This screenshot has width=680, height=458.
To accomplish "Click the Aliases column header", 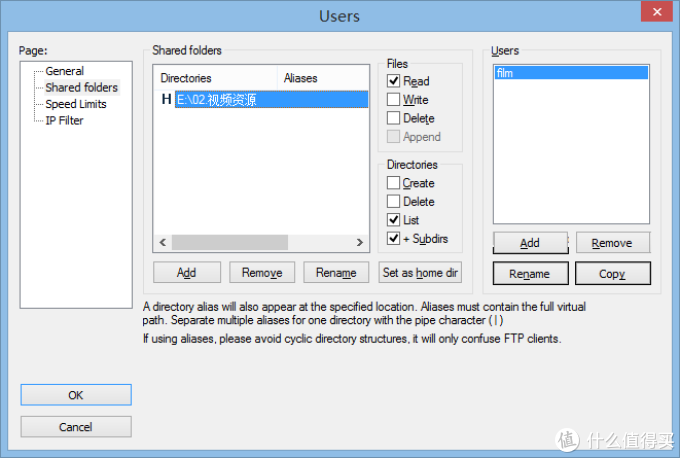I will [x=322, y=77].
